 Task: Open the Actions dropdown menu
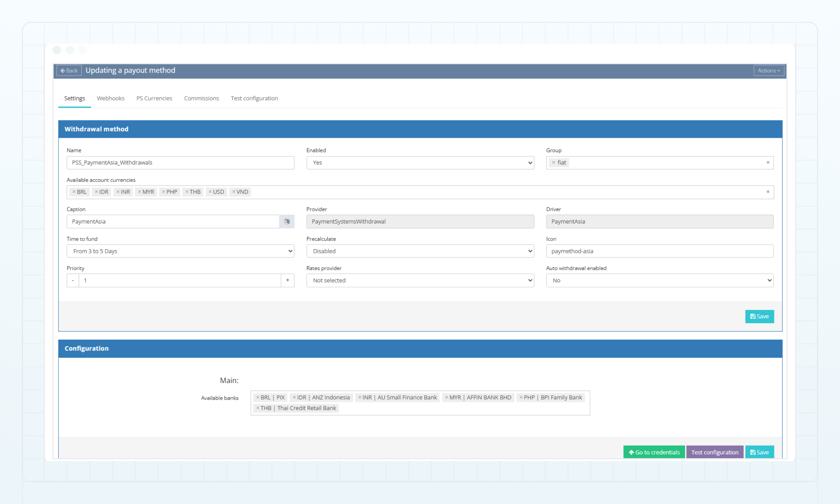tap(769, 71)
